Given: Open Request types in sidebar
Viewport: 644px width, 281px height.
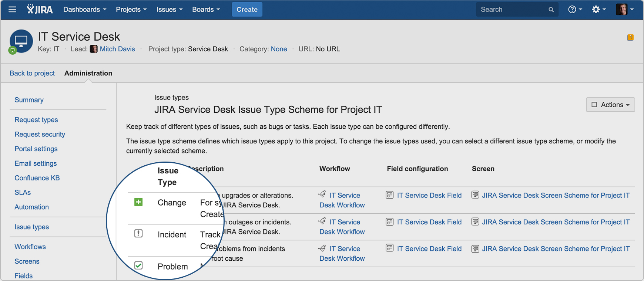Looking at the screenshot, I should point(36,120).
